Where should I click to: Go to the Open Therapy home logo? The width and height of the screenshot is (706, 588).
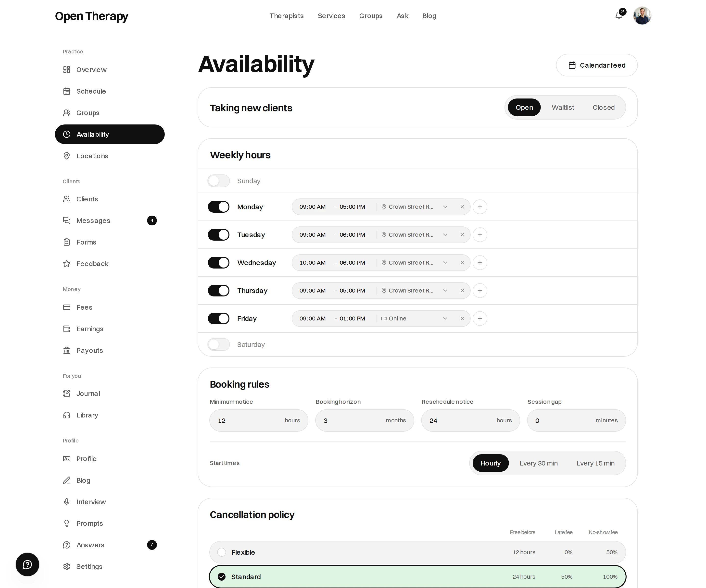coord(91,16)
